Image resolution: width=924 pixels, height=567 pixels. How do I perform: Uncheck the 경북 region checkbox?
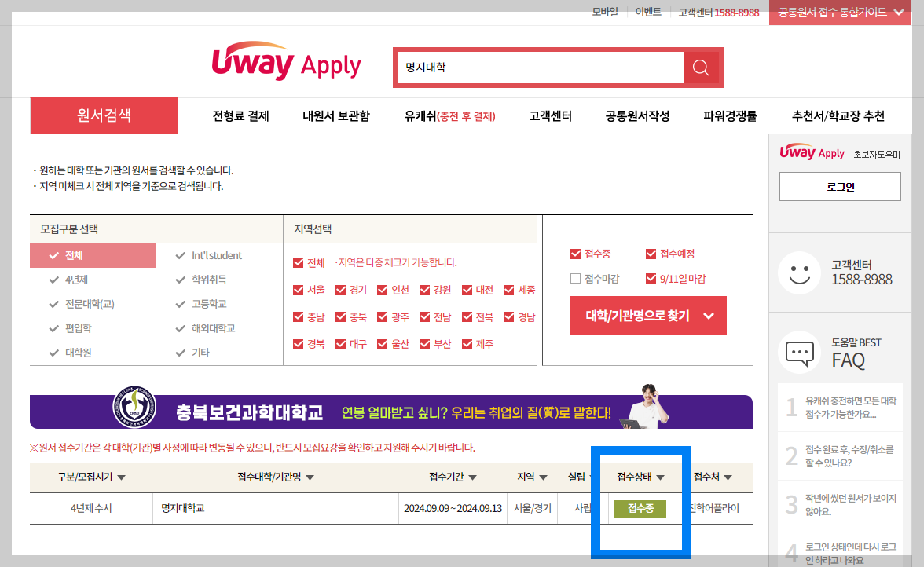pyautogui.click(x=299, y=344)
